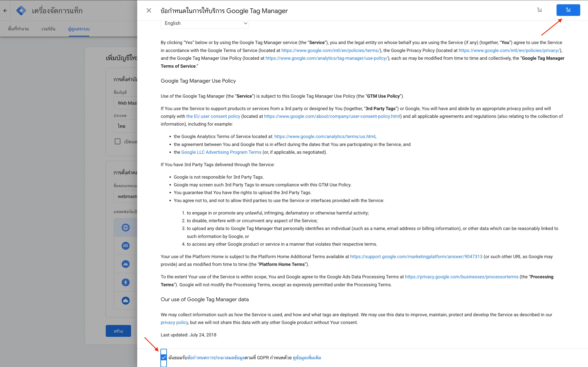Enable the เปิดเผย checkbox in account settings
The width and height of the screenshot is (588, 367).
pyautogui.click(x=118, y=141)
